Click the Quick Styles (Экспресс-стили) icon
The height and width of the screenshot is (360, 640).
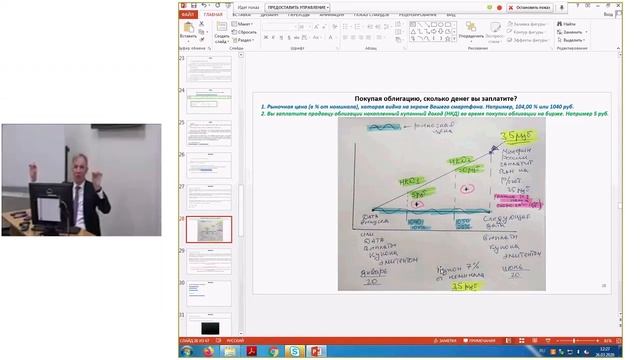495,28
